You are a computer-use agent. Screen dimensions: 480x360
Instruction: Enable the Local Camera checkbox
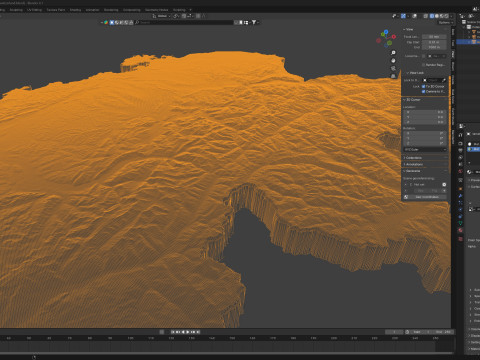pyautogui.click(x=424, y=56)
